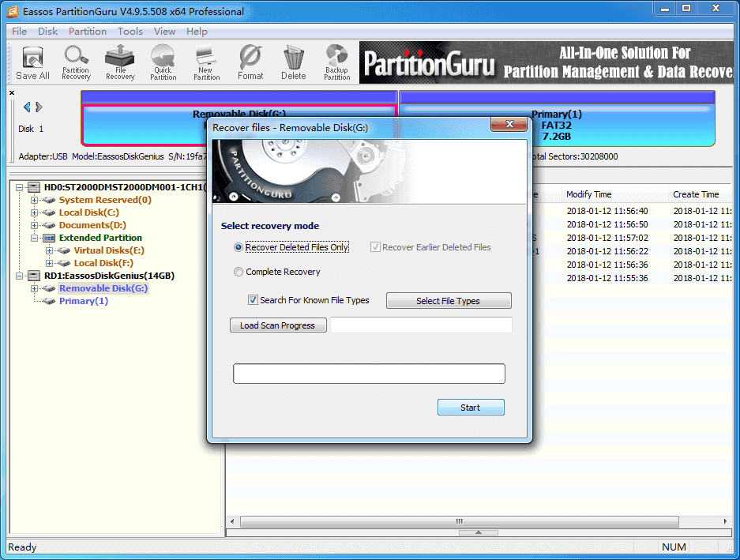Click the Removable Disk(G:) partition icon
740x560 pixels.
(x=49, y=288)
